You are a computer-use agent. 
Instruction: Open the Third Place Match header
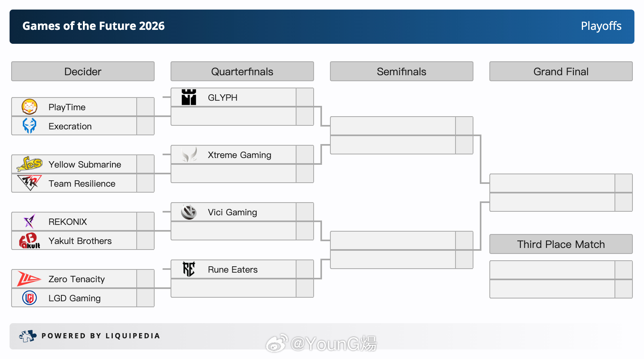tap(561, 244)
